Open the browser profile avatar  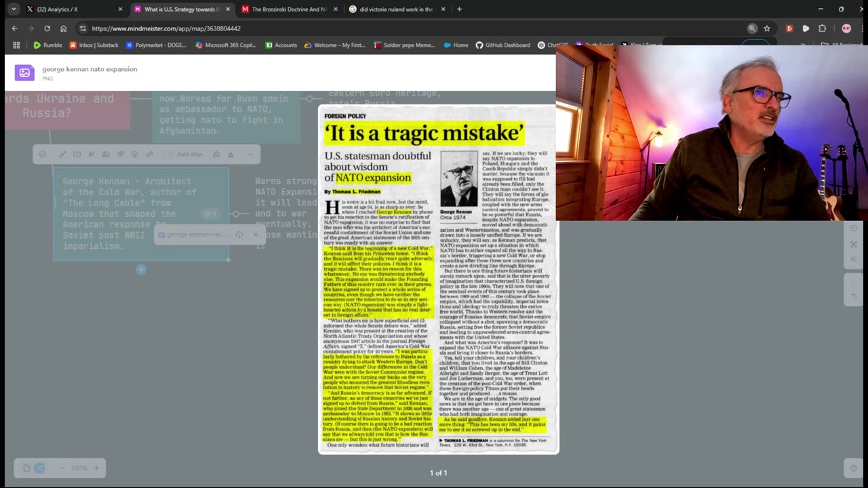pos(846,28)
